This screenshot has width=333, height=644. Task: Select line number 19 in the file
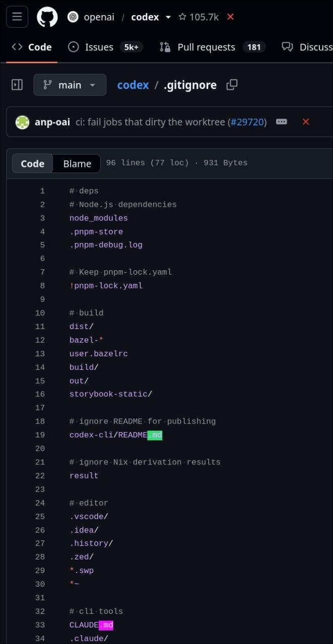(40, 435)
